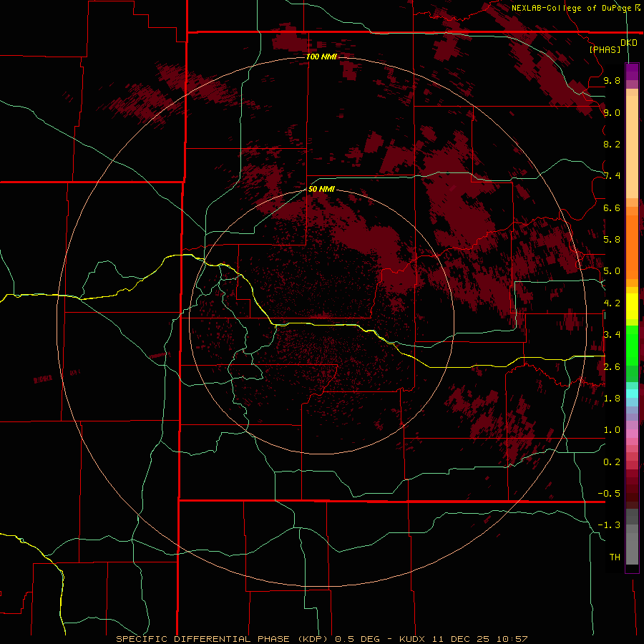Click the yellow segment of the color bar

point(632,306)
